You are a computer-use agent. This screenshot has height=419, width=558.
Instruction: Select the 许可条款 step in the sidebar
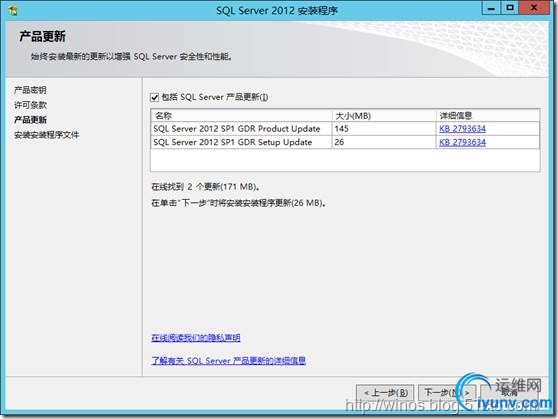30,105
